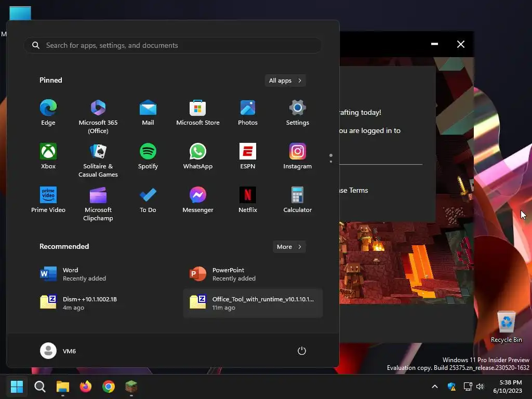The image size is (532, 399).
Task: Launch the ESPN app
Action: 248,157
